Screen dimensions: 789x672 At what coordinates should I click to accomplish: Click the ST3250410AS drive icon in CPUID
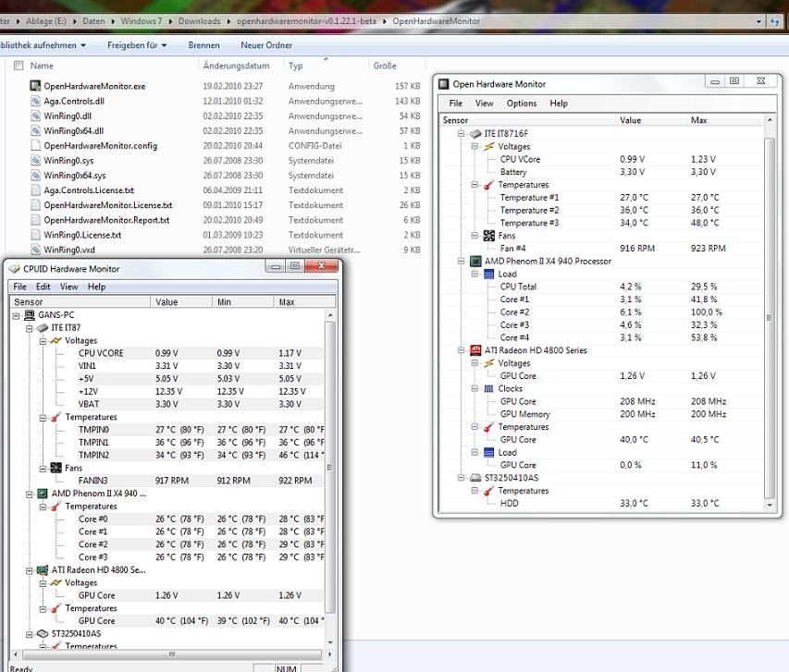43,634
